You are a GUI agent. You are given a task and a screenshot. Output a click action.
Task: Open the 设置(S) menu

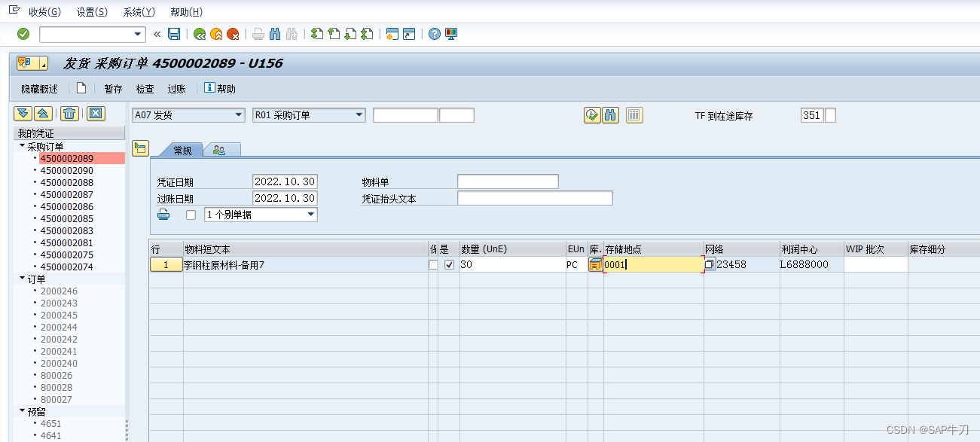[x=92, y=12]
